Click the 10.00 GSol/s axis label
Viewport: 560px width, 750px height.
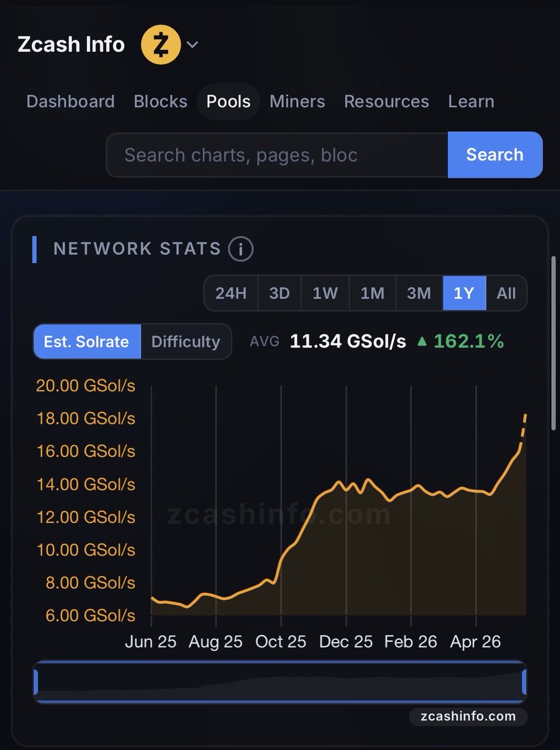pos(86,550)
